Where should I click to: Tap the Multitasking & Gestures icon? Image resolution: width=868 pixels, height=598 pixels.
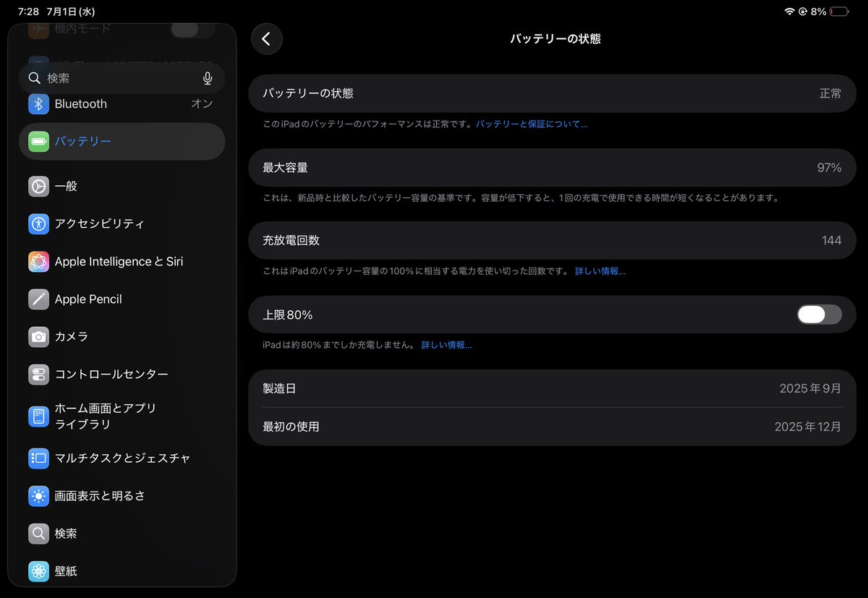tap(39, 458)
